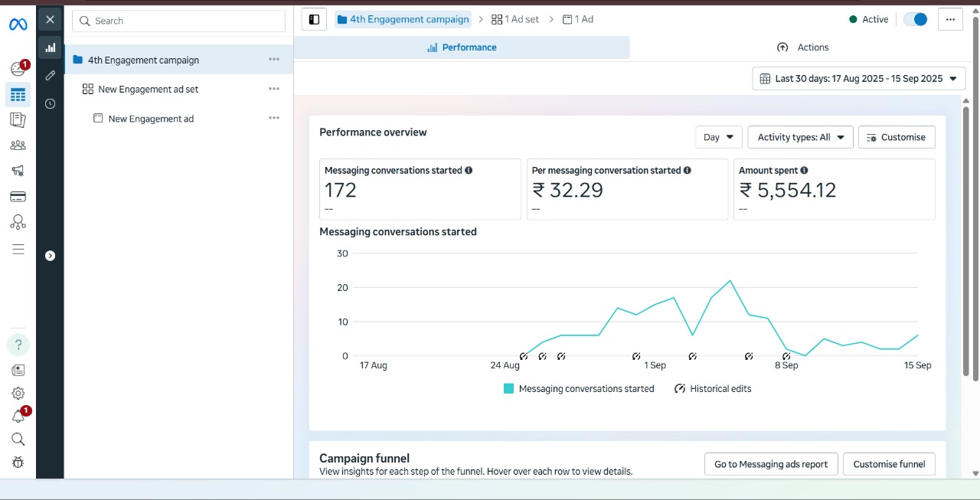Open the date range dropdown
The width and height of the screenshot is (980, 500).
click(858, 78)
